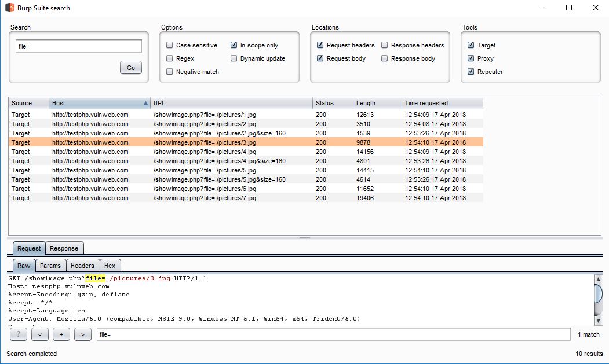The image size is (609, 364).
Task: Toggle the Case sensitive checkbox
Action: [x=169, y=45]
